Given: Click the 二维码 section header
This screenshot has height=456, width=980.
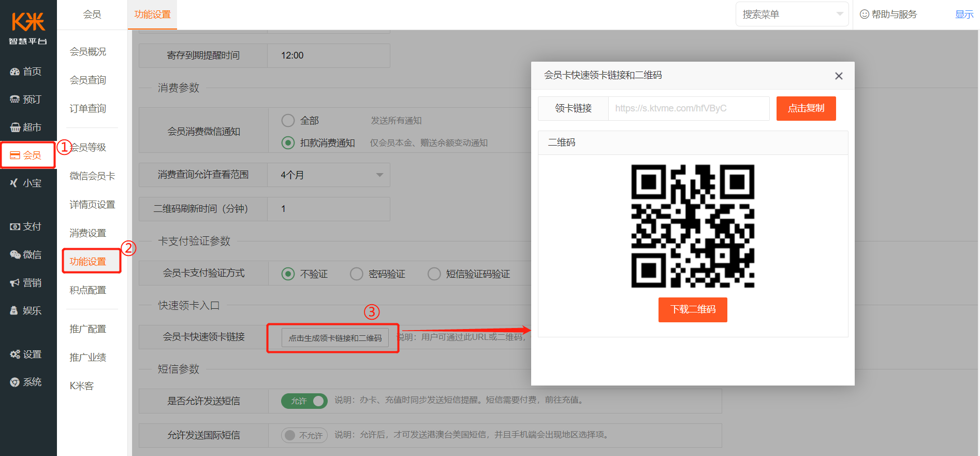Looking at the screenshot, I should click(x=693, y=142).
